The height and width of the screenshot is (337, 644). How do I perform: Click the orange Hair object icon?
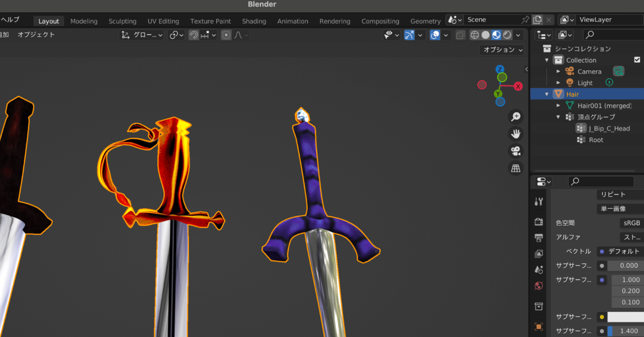click(x=558, y=94)
